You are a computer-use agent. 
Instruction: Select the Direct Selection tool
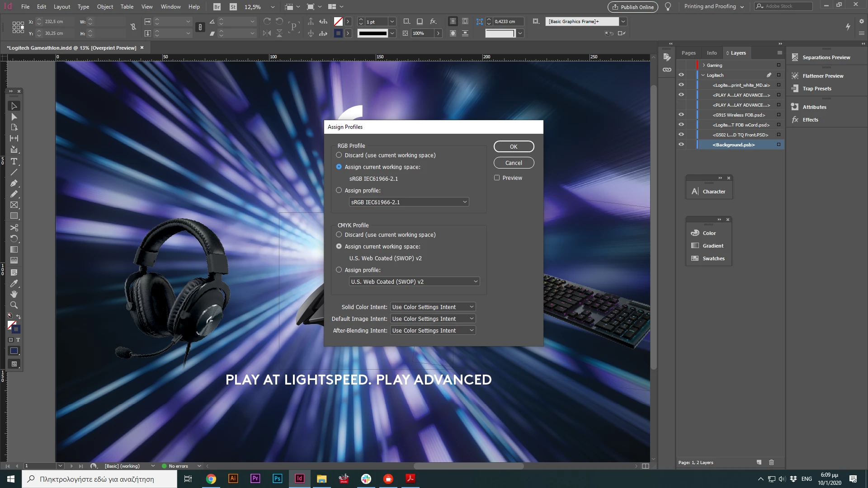click(x=14, y=117)
